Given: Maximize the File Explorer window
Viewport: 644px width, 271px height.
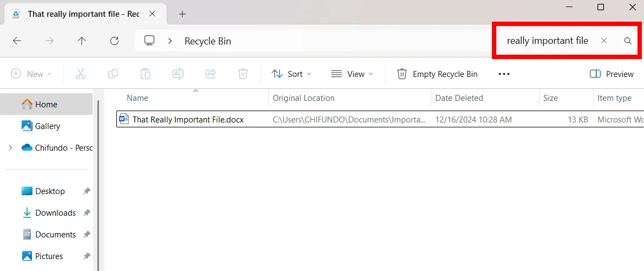Looking at the screenshot, I should [601, 7].
